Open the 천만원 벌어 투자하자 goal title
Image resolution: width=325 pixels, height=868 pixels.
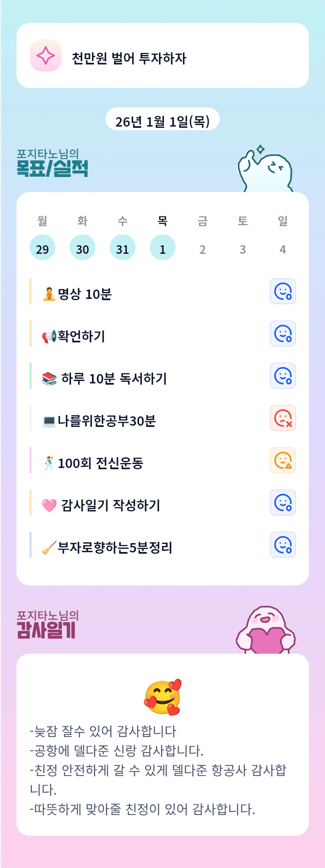[129, 58]
